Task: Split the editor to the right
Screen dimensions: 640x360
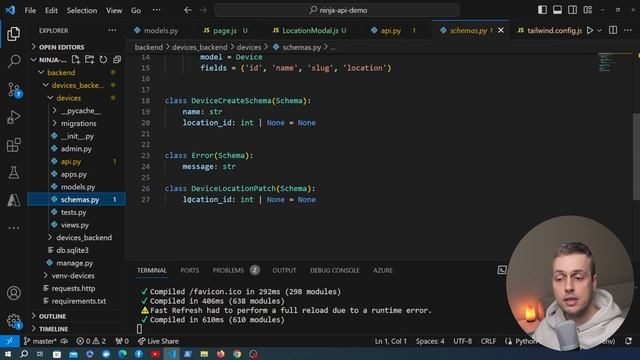Action: pos(613,30)
